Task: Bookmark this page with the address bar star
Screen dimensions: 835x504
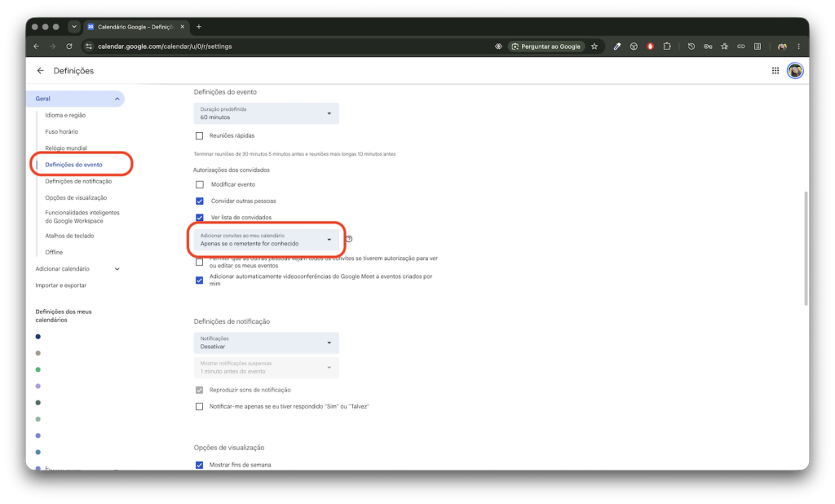Action: [594, 46]
